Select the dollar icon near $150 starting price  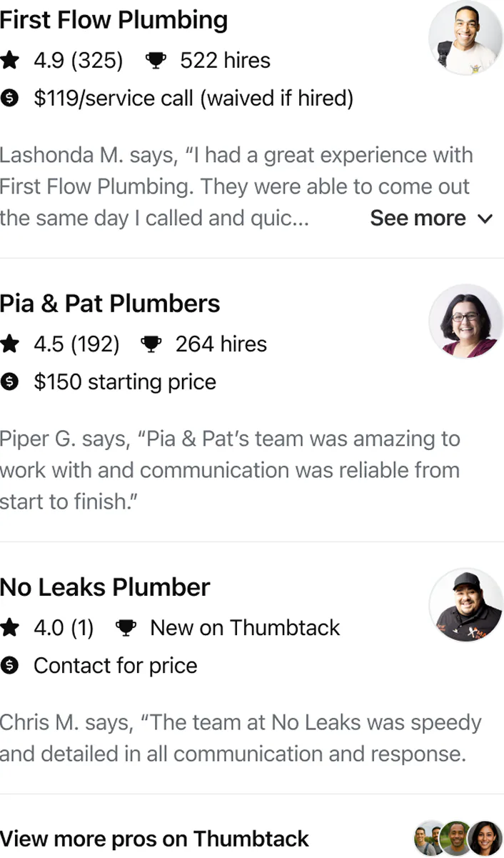coord(10,382)
